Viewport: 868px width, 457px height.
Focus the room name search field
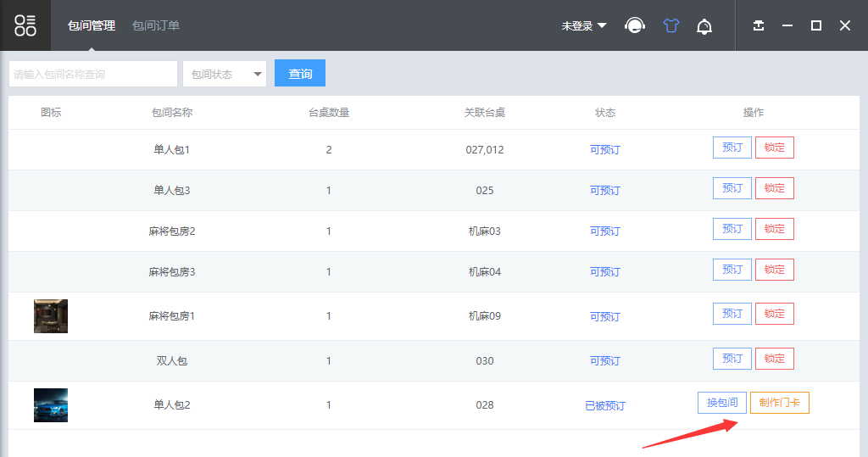(93, 74)
